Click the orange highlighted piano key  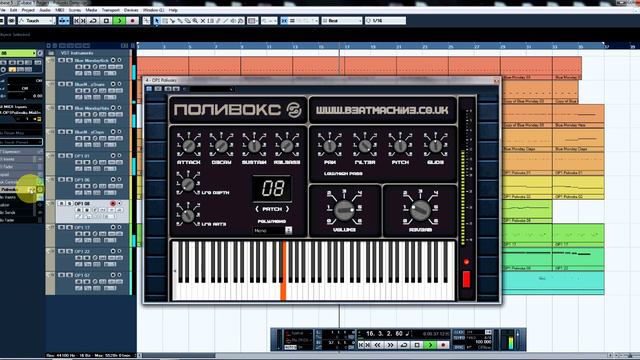point(283,271)
